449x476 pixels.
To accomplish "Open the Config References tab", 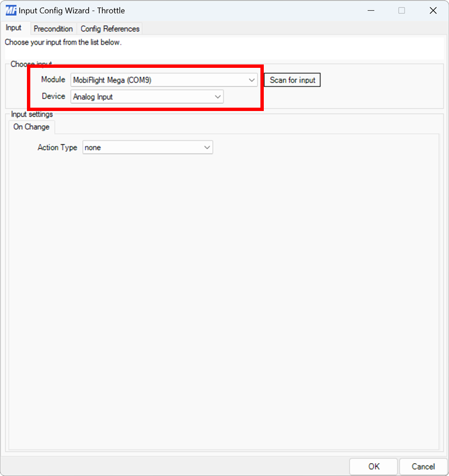I will [x=110, y=29].
